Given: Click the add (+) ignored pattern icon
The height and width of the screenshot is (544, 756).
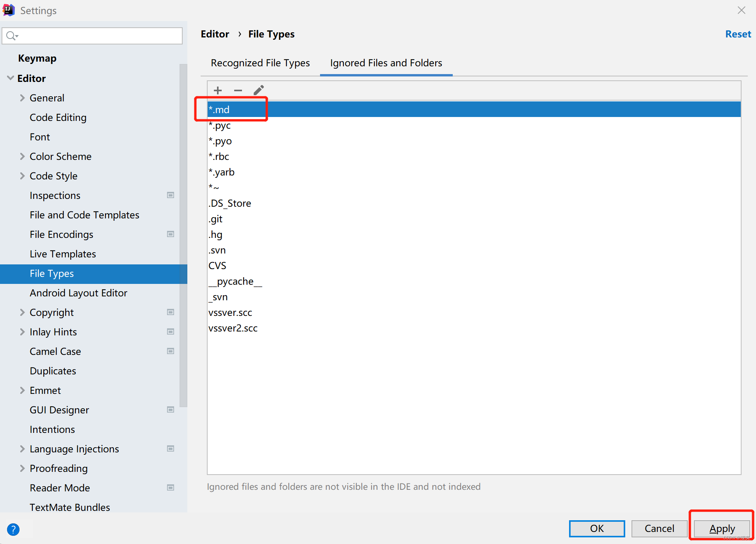Looking at the screenshot, I should [218, 90].
